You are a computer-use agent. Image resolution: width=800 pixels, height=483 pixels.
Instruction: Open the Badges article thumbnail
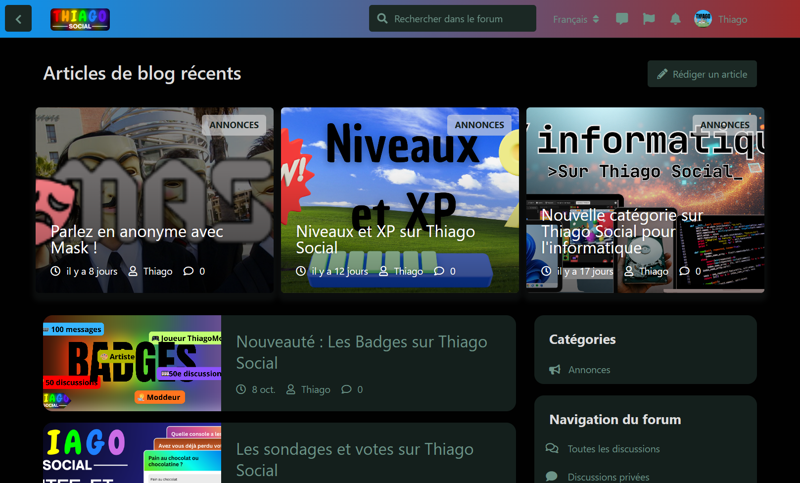tap(132, 363)
